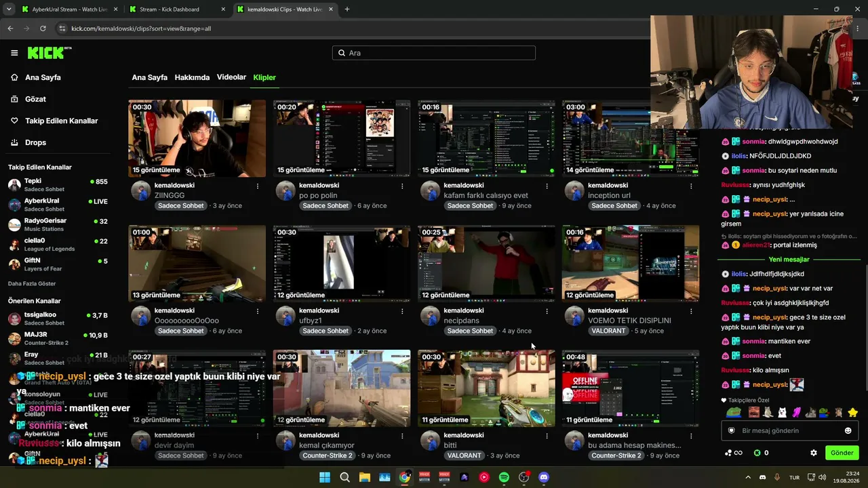The height and width of the screenshot is (488, 868).
Task: Show hidden system tray icons chevron
Action: pyautogui.click(x=749, y=477)
